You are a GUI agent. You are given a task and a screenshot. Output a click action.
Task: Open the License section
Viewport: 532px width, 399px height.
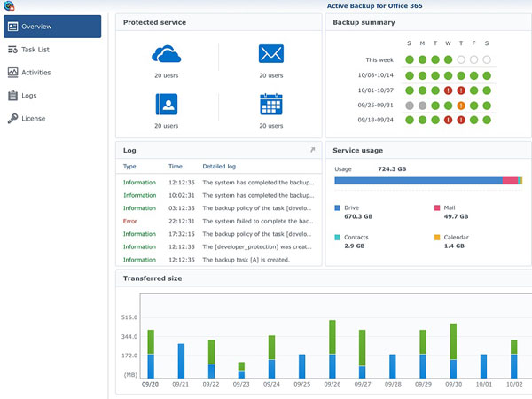tap(52, 119)
